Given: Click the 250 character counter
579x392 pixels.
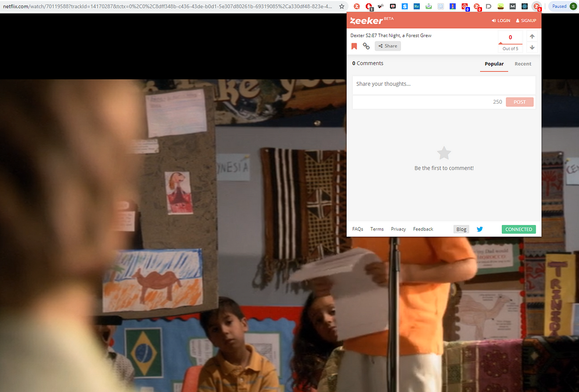Looking at the screenshot, I should [497, 102].
